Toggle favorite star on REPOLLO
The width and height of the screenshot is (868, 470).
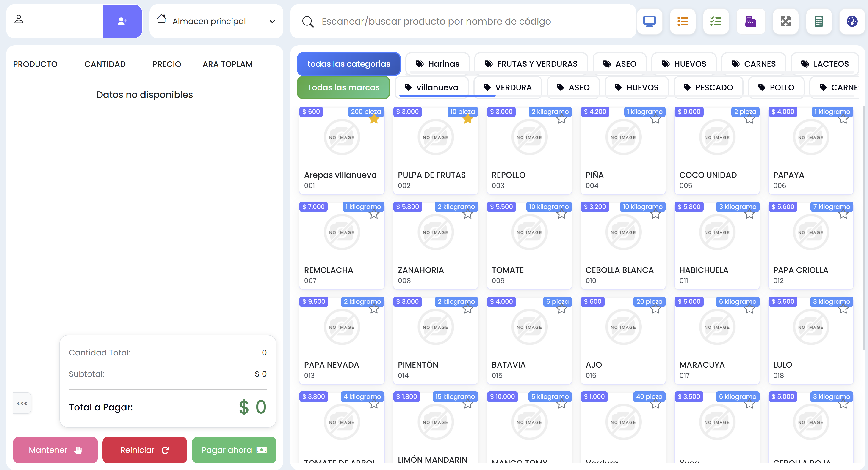[x=562, y=119]
